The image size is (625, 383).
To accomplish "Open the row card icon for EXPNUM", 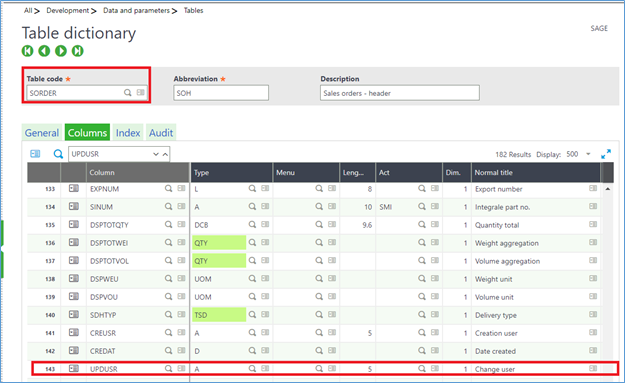I will [x=74, y=189].
